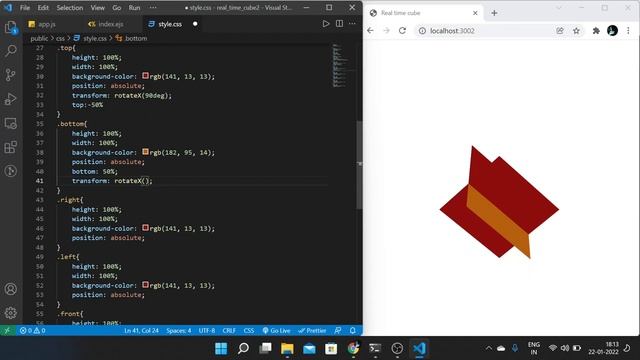Click the css folder breadcrumb

60,38
